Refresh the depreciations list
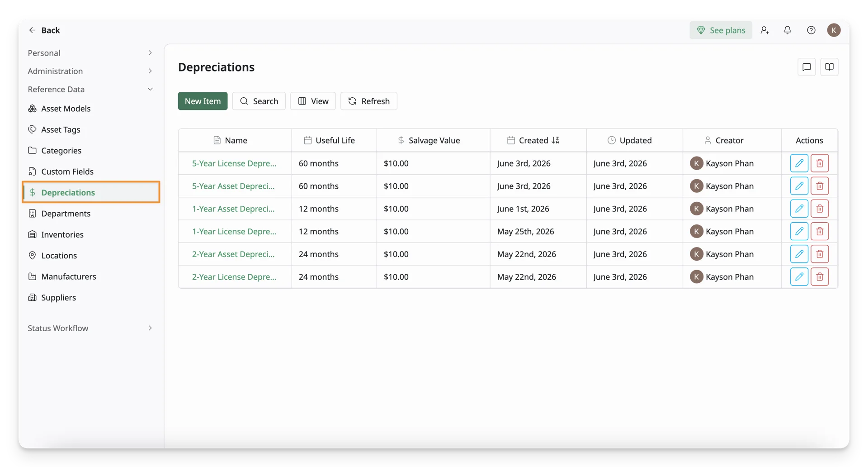 coord(368,101)
